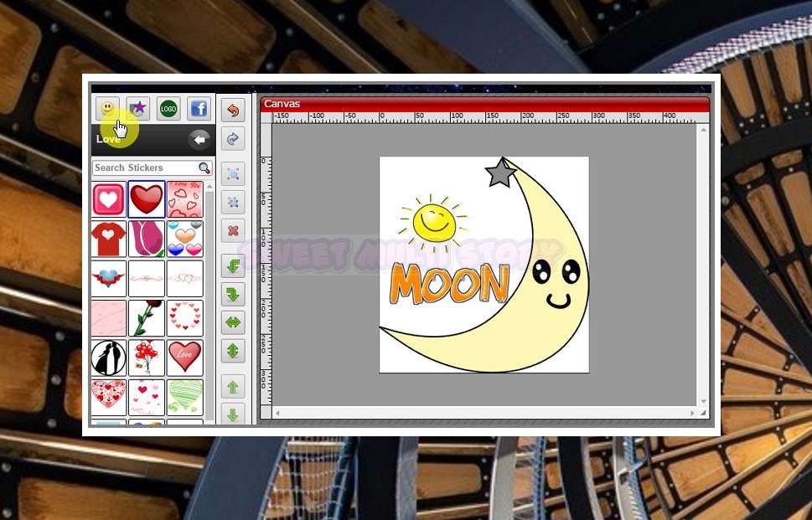Viewport: 812px width, 520px height.
Task: Select the 'I Love You' hearts pattern sticker
Action: [x=185, y=199]
